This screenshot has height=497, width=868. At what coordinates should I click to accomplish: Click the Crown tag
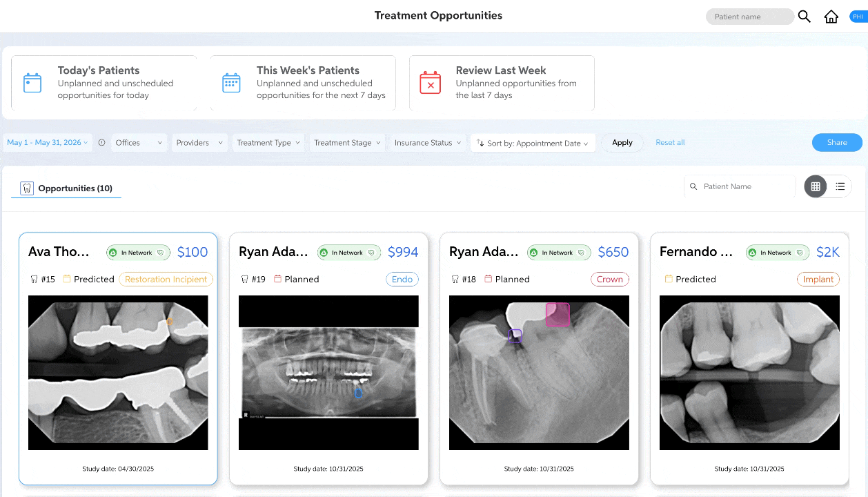pyautogui.click(x=610, y=280)
